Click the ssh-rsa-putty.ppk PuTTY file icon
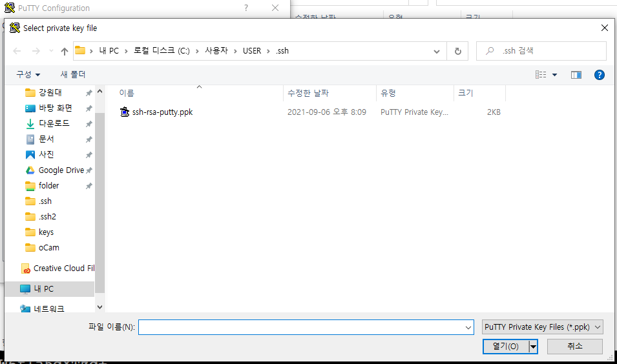 click(124, 112)
